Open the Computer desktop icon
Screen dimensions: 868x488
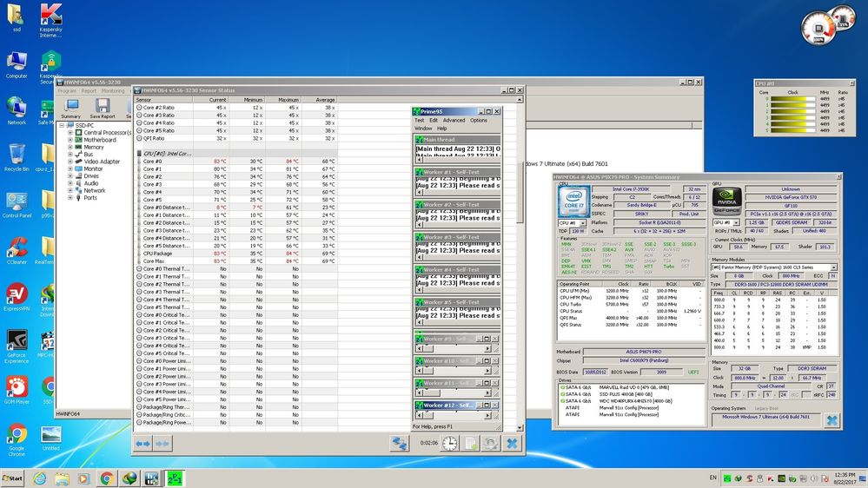(17, 65)
